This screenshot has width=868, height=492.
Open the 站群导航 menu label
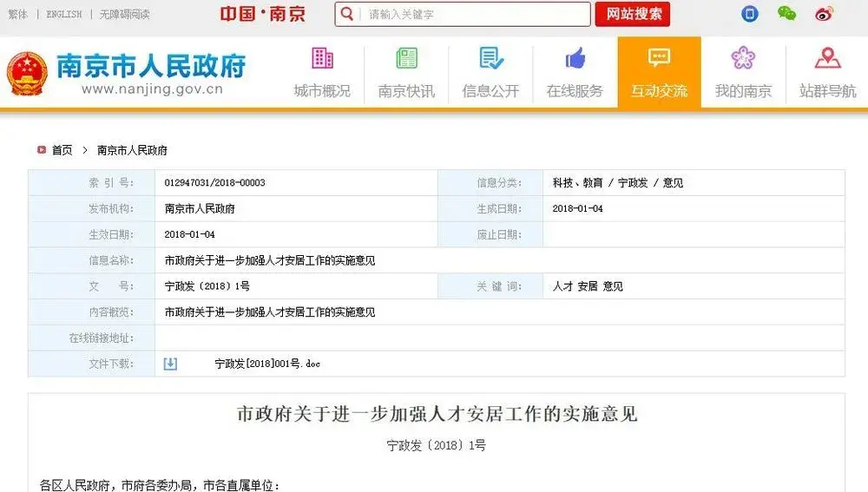[827, 91]
